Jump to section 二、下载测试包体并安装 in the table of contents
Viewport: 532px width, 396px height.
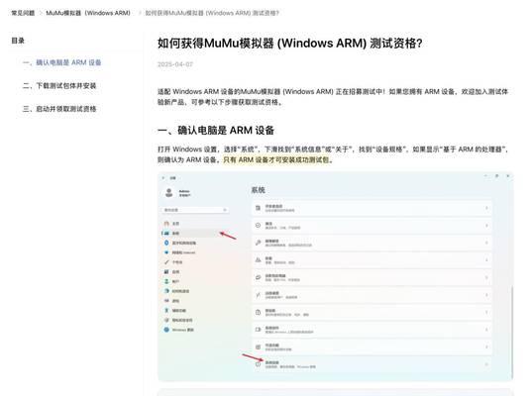click(x=59, y=85)
